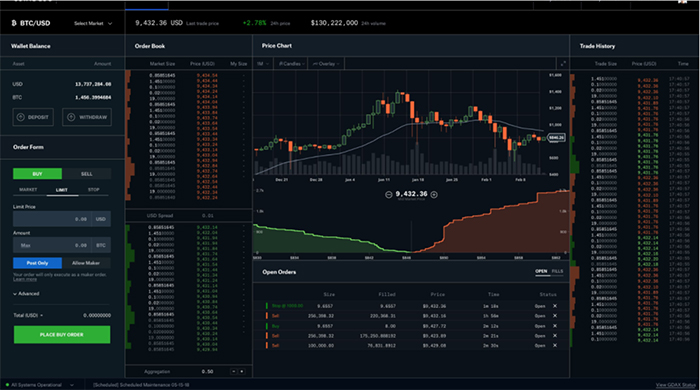This screenshot has width=700, height=390.
Task: Zoom out the depth chart with minus
Action: tap(388, 195)
